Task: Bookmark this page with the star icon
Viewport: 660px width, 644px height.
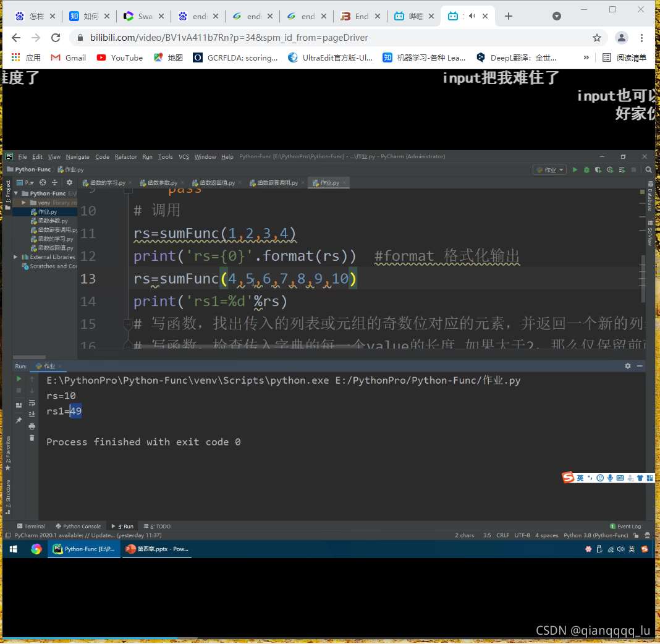Action: point(596,38)
